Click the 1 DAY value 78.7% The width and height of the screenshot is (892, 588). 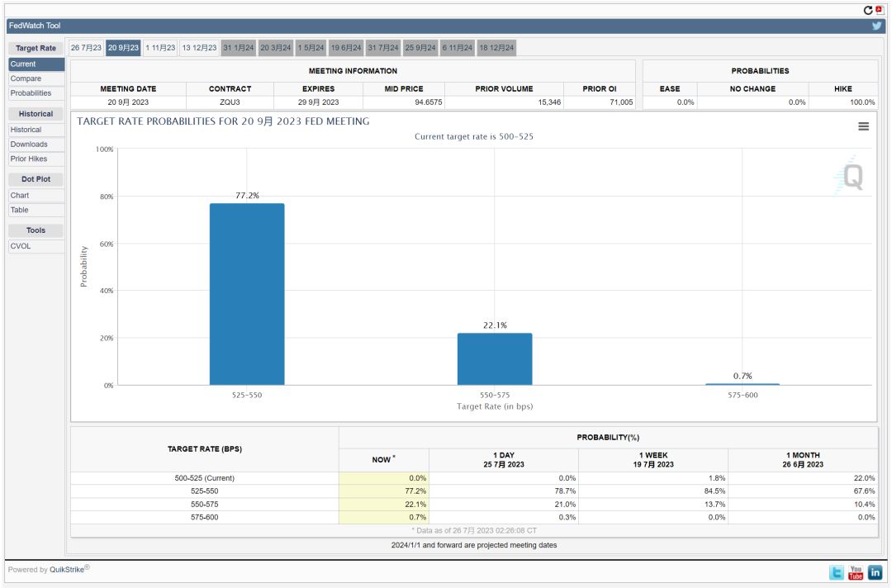click(x=565, y=491)
